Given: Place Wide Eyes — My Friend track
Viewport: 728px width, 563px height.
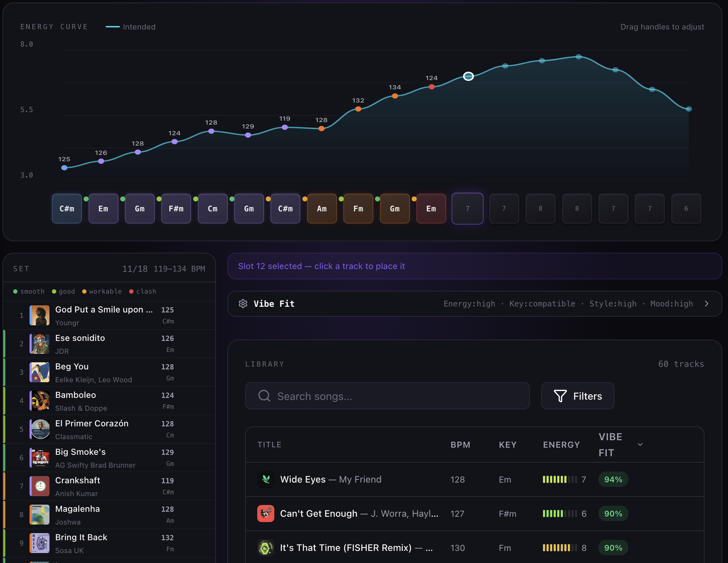Looking at the screenshot, I should (x=475, y=479).
